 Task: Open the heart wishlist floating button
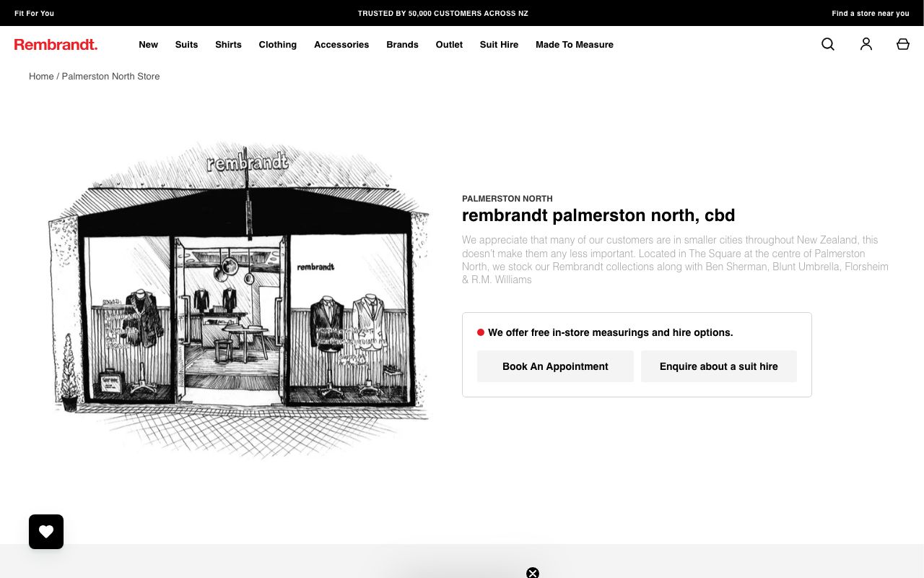(x=46, y=532)
